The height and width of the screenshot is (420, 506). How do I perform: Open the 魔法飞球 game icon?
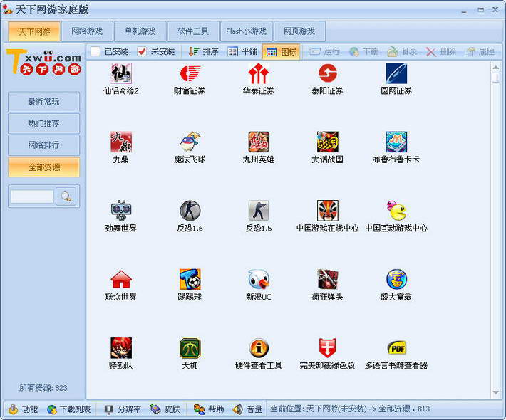[x=190, y=142]
